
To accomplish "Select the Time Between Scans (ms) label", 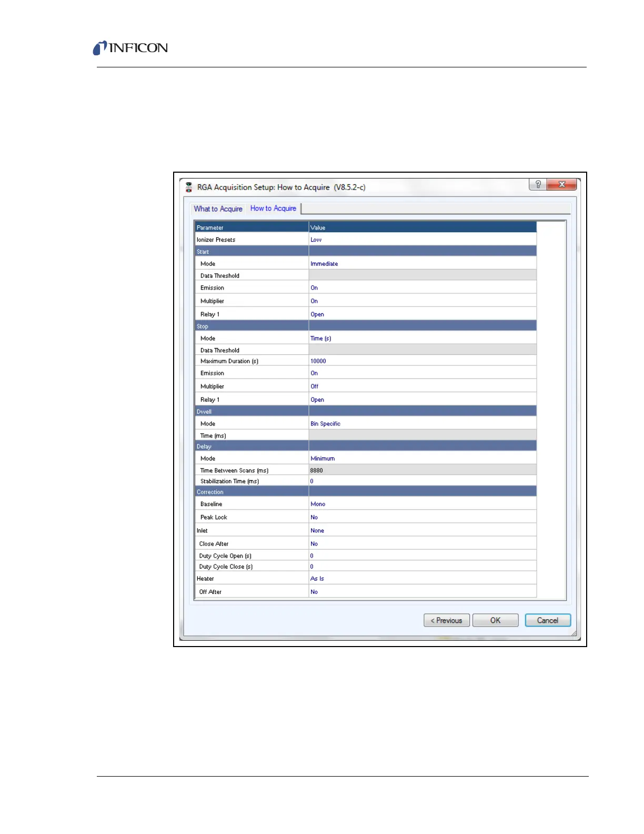I will [x=234, y=470].
